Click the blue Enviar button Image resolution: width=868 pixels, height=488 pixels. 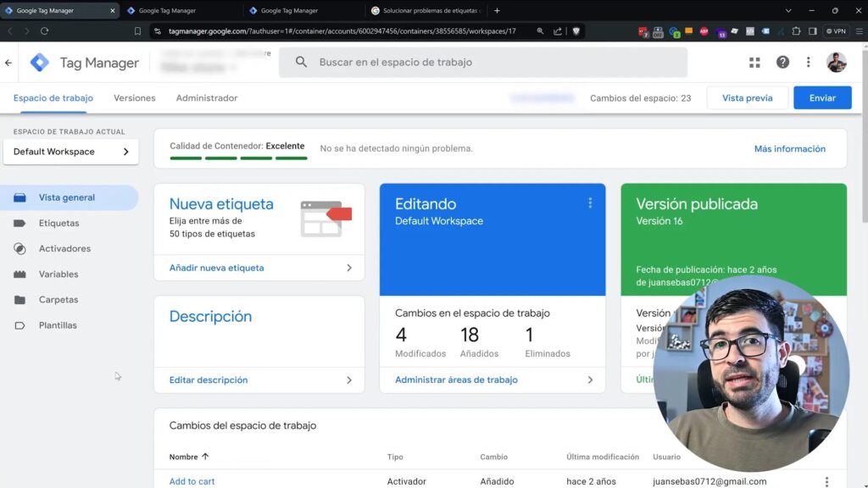(x=822, y=98)
